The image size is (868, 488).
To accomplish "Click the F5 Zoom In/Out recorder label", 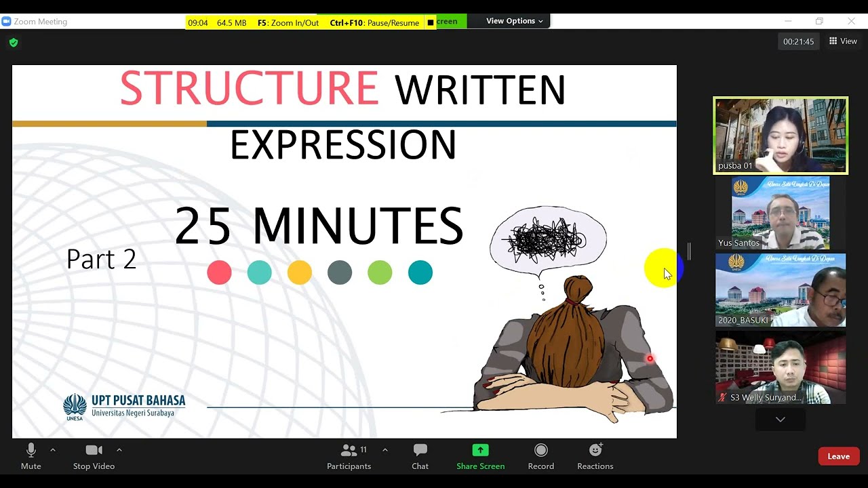I will pyautogui.click(x=288, y=22).
